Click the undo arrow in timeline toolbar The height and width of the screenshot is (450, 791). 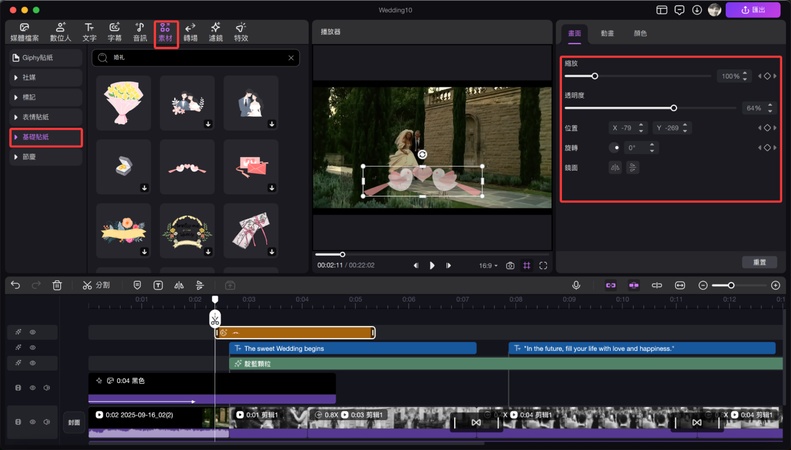pyautogui.click(x=15, y=285)
